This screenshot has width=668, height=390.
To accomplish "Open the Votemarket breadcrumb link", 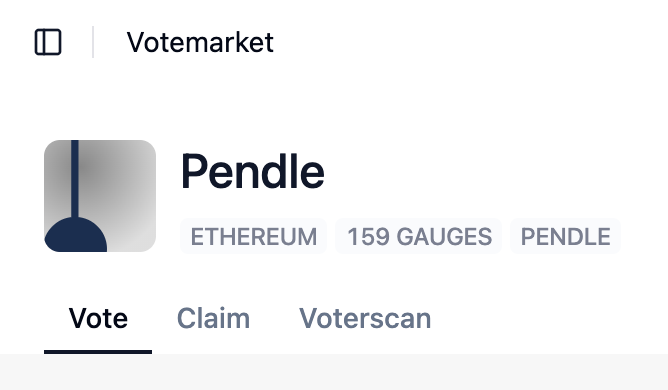I will tap(200, 42).
